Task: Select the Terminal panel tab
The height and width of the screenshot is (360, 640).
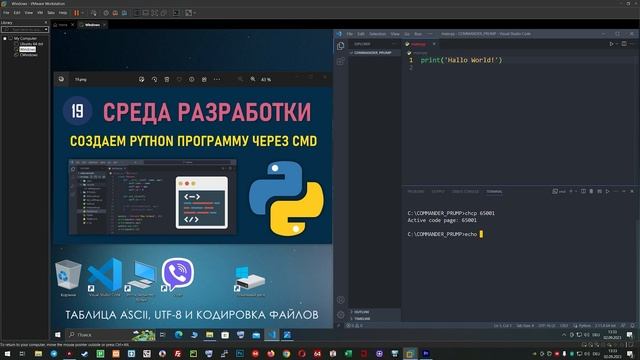Action: tap(494, 191)
